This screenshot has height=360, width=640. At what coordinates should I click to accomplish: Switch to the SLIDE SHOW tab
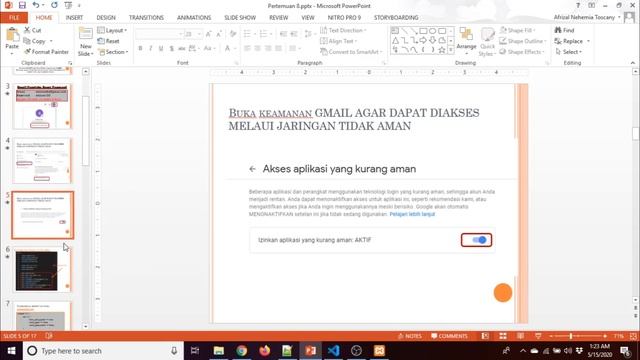click(240, 18)
